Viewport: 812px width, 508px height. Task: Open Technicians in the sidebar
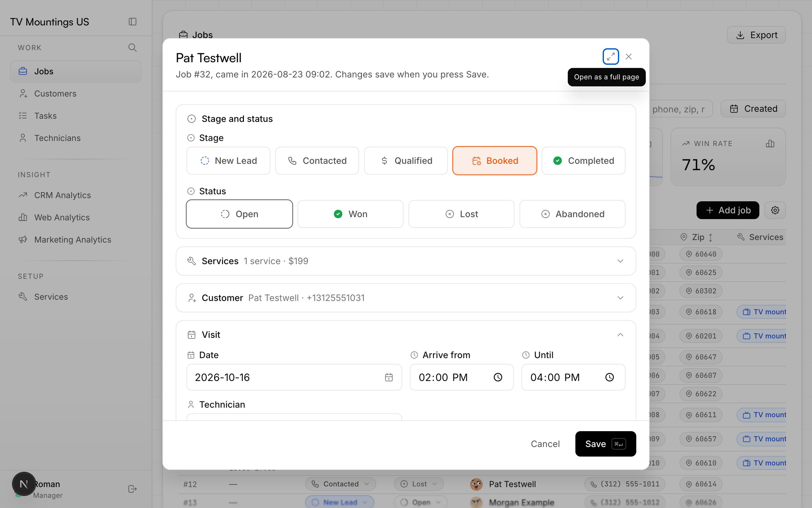coord(76,138)
